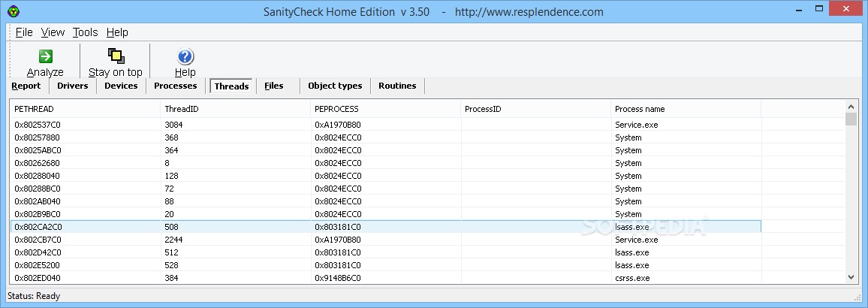Screen dimensions: 868x308
Task: Click ThreadID value 364
Action: pyautogui.click(x=171, y=150)
